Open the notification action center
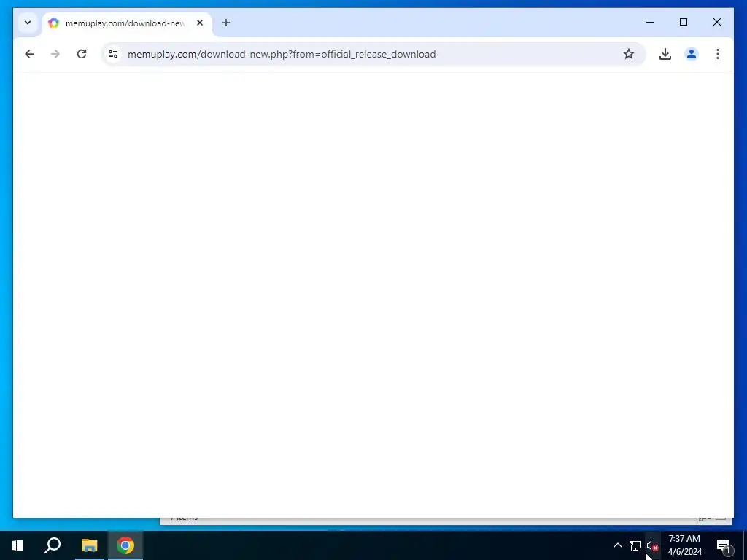The image size is (747, 560). [724, 545]
